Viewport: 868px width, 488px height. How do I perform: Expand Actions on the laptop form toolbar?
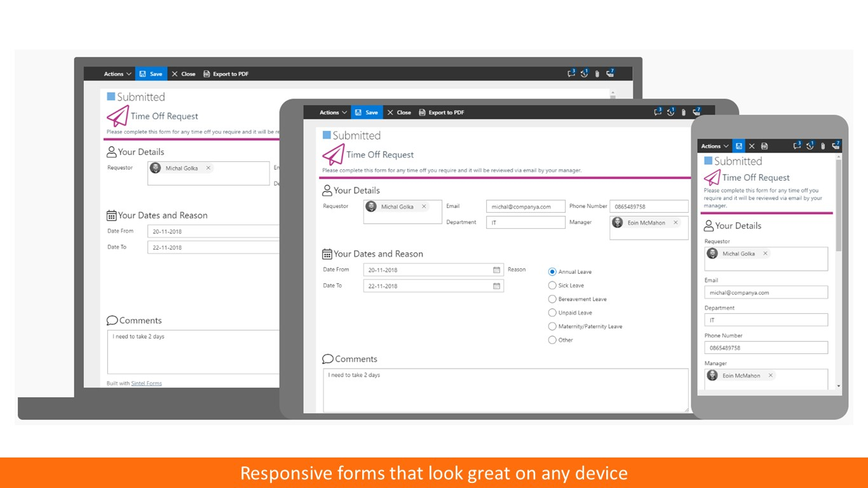tap(116, 73)
